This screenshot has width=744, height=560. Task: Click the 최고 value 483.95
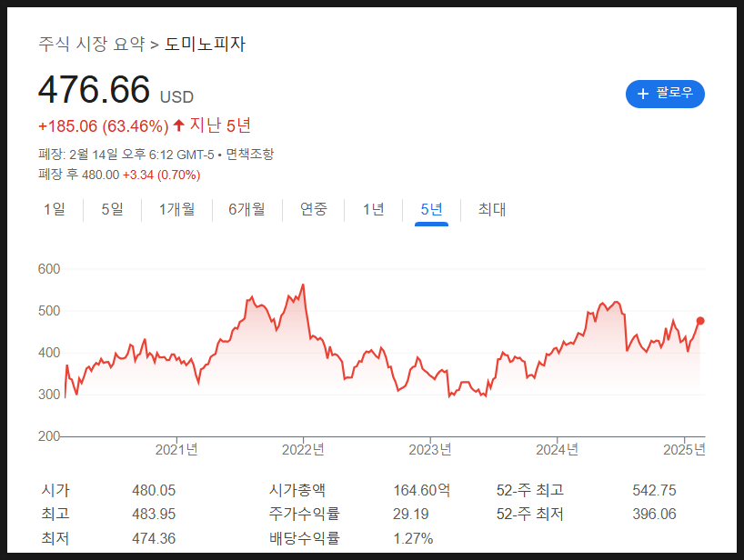coord(154,514)
